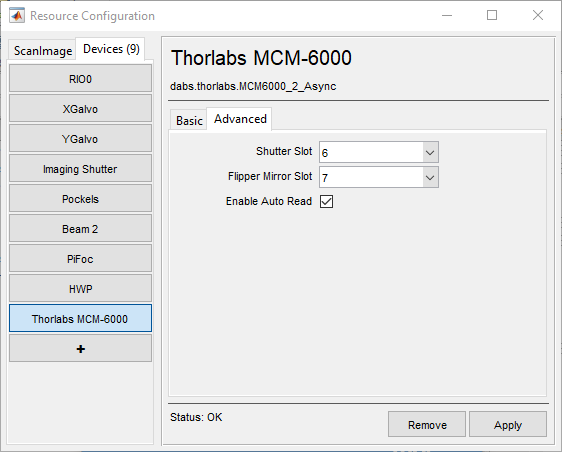
Task: Maximize the Resource Configuration window
Action: pyautogui.click(x=492, y=15)
